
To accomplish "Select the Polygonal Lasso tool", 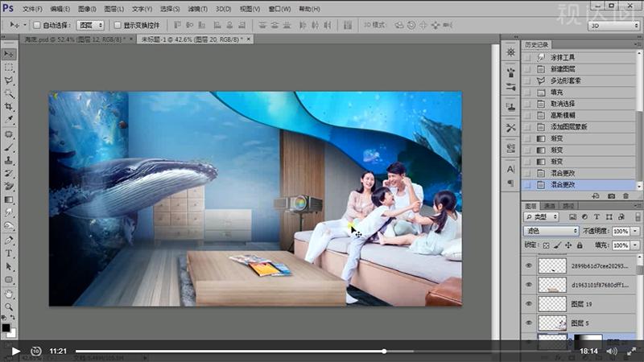I will click(x=9, y=80).
